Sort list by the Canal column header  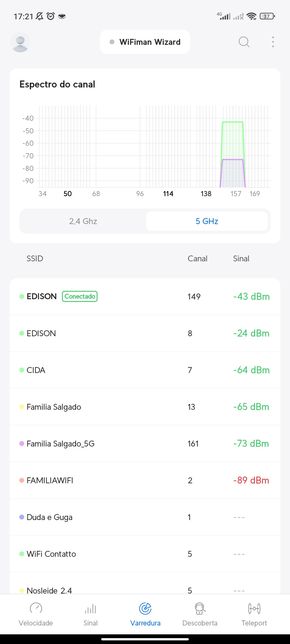coord(197,259)
